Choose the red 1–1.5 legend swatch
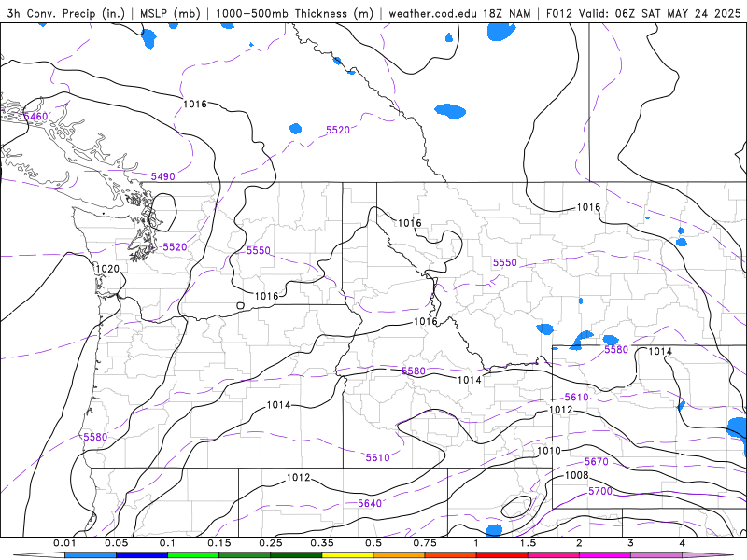 (x=502, y=555)
